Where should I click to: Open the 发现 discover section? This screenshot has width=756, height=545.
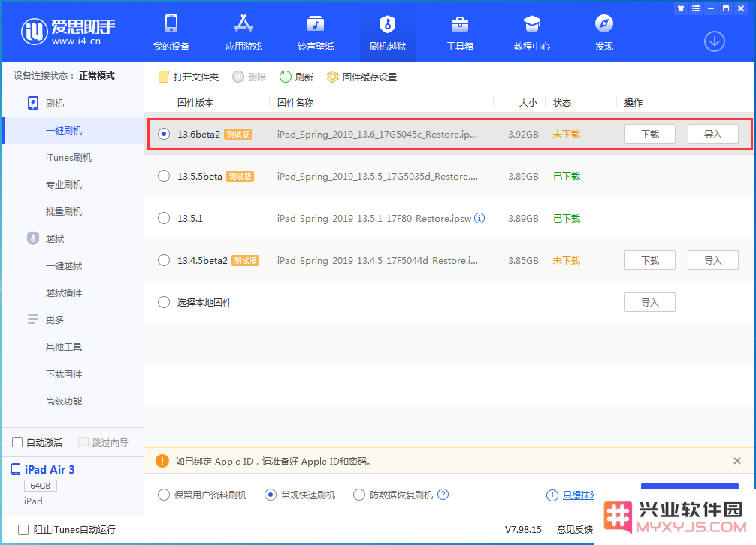tap(603, 32)
